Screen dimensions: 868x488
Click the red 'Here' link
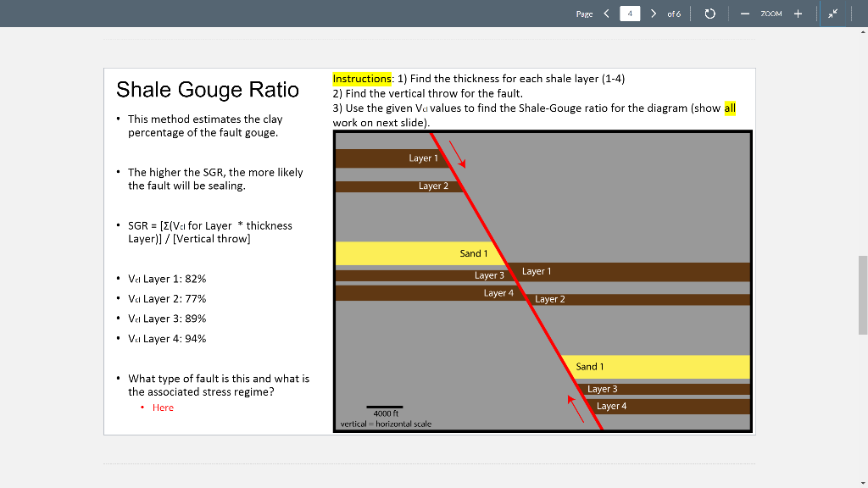pyautogui.click(x=161, y=407)
